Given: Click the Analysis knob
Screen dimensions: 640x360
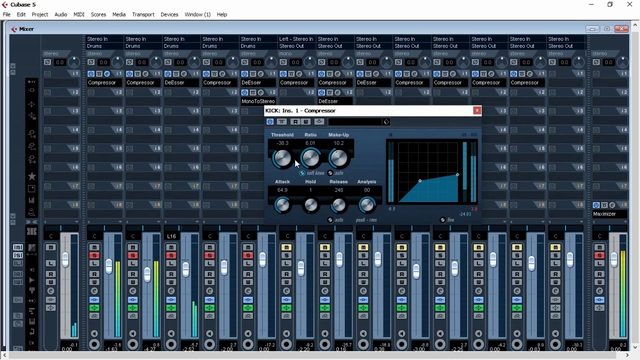Looking at the screenshot, I should click(367, 205).
